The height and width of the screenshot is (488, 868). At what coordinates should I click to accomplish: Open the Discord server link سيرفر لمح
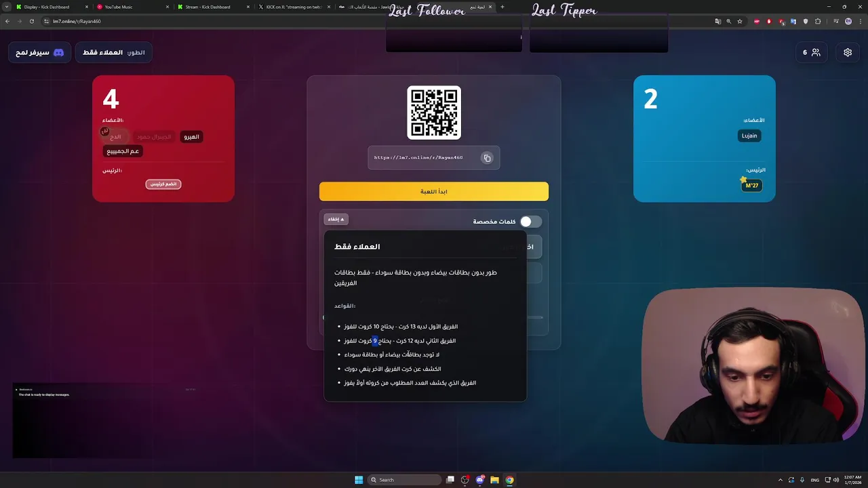(39, 52)
